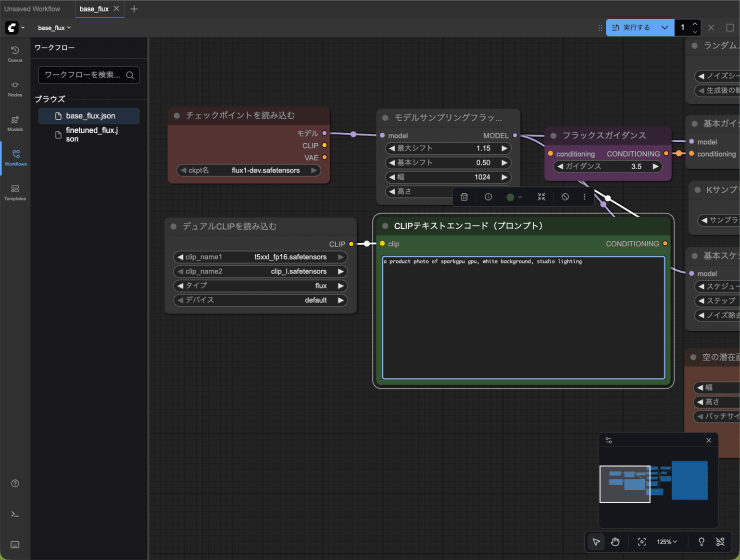
Task: Open the 125% zoom level dropdown
Action: tap(666, 542)
